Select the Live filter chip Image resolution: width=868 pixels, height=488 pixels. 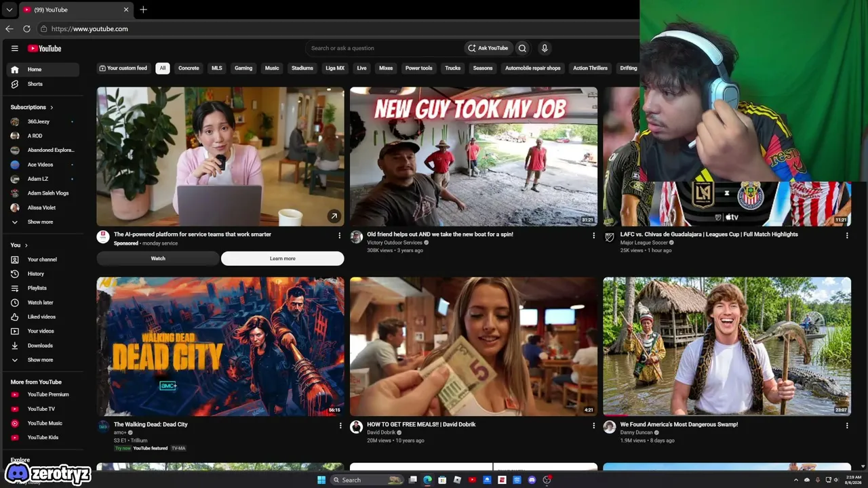click(361, 68)
